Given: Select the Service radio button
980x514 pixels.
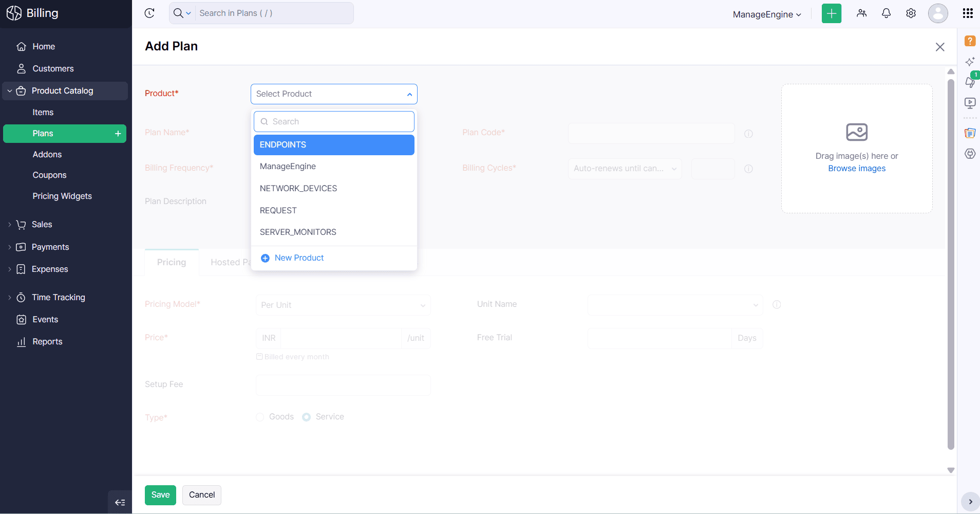Looking at the screenshot, I should pos(306,417).
